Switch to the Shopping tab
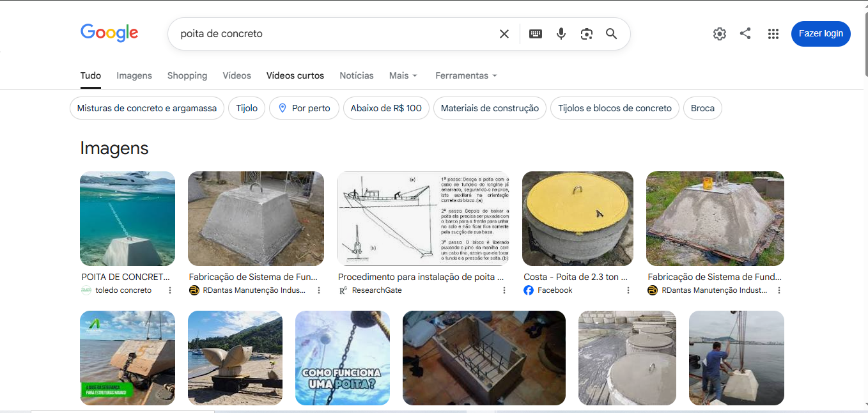The width and height of the screenshot is (868, 413). coord(187,75)
